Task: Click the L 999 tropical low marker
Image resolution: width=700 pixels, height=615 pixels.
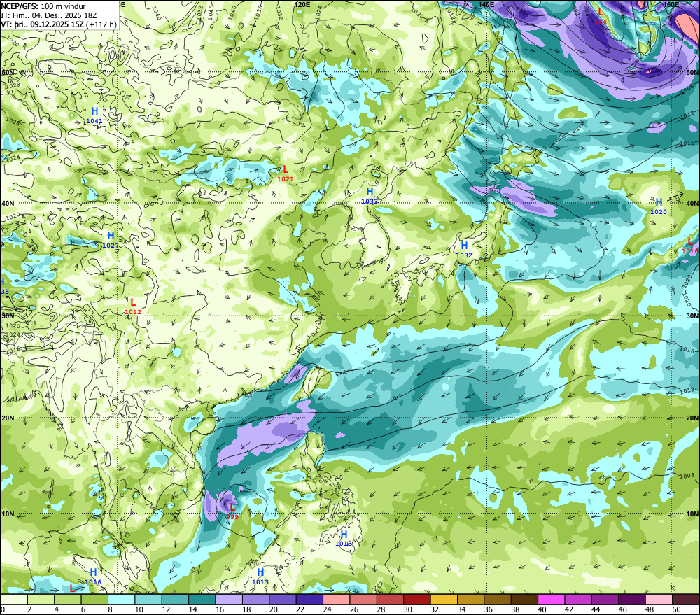Action: [x=232, y=511]
